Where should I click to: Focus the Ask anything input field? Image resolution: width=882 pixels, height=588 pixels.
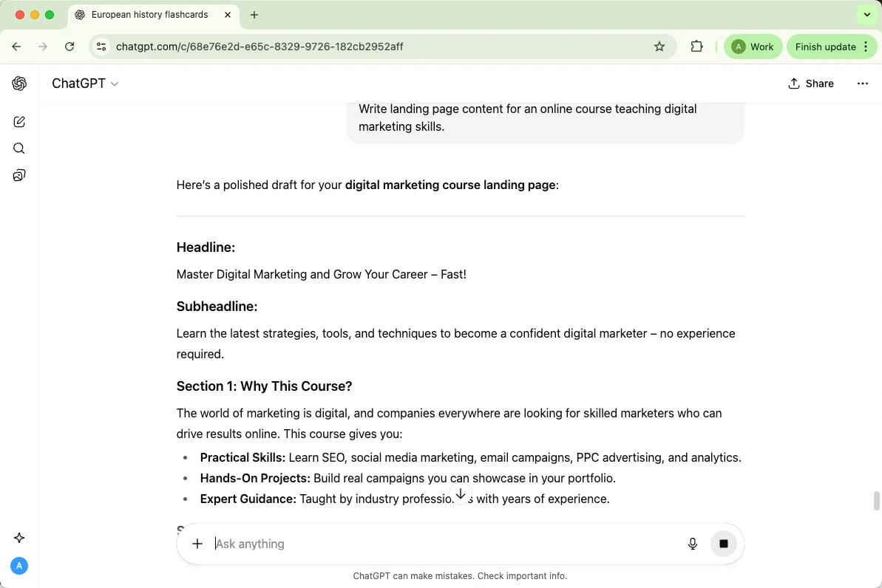point(444,544)
